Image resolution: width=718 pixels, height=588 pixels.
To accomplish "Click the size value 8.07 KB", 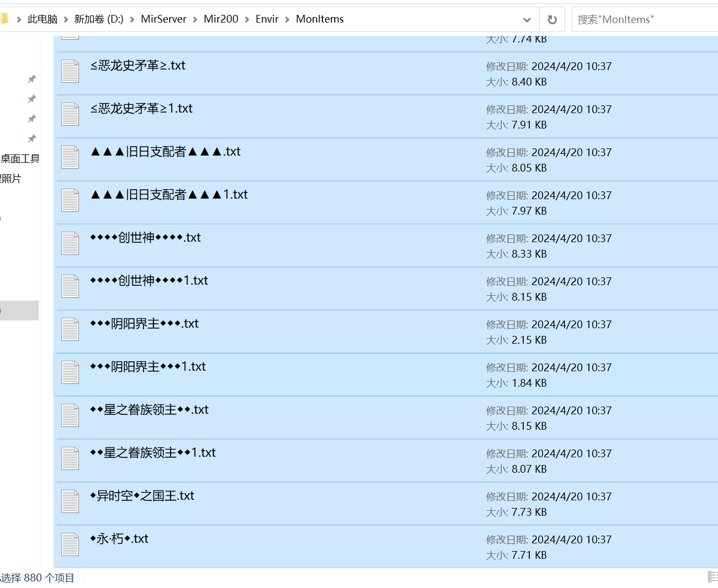I will (529, 469).
